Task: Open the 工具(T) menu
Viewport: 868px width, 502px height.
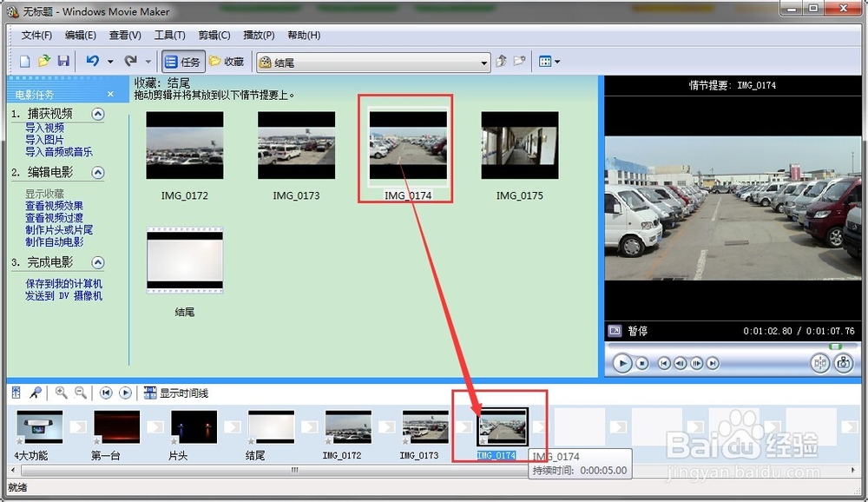Action: 169,36
